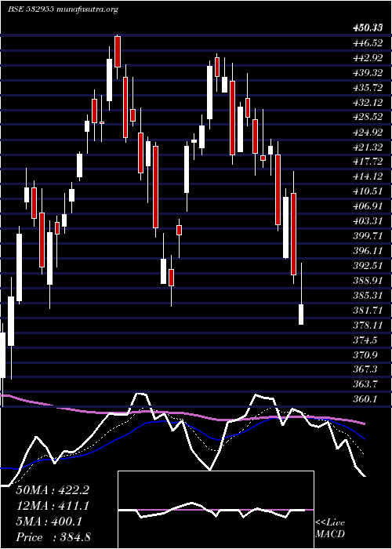Click the 'BSE 532955 munafasutra.org' chart title
This screenshot has width=392, height=549.
tap(63, 9)
